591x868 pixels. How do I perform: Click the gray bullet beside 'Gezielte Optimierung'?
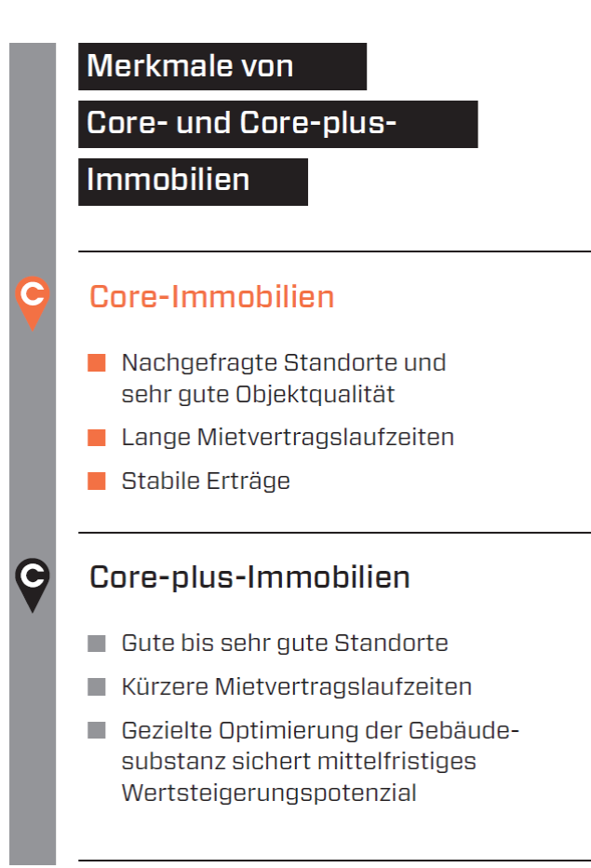(97, 731)
